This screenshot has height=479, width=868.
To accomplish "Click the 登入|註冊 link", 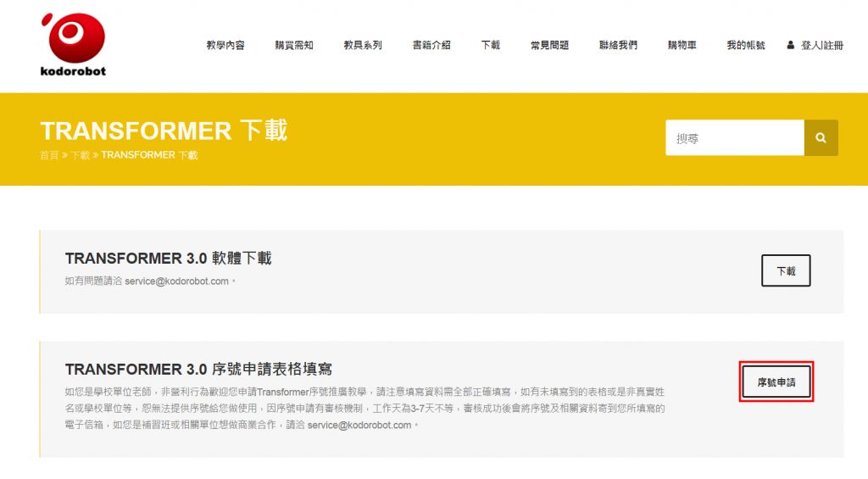I will click(822, 46).
